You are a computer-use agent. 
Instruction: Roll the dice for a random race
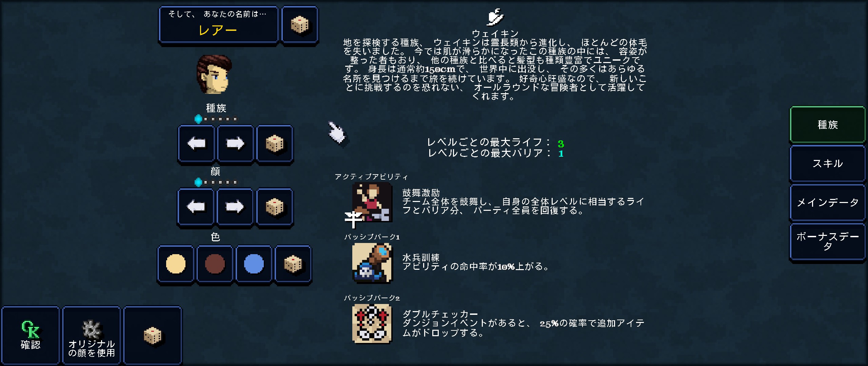click(x=275, y=144)
